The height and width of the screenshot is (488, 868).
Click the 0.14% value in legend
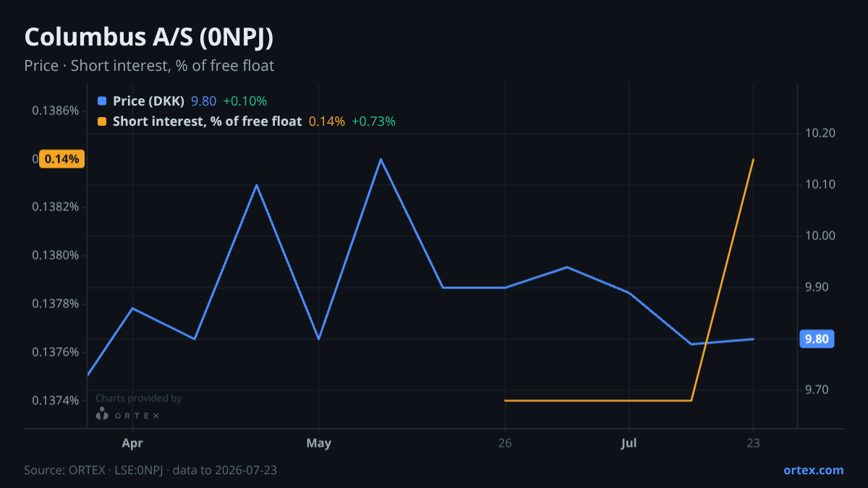tap(327, 121)
